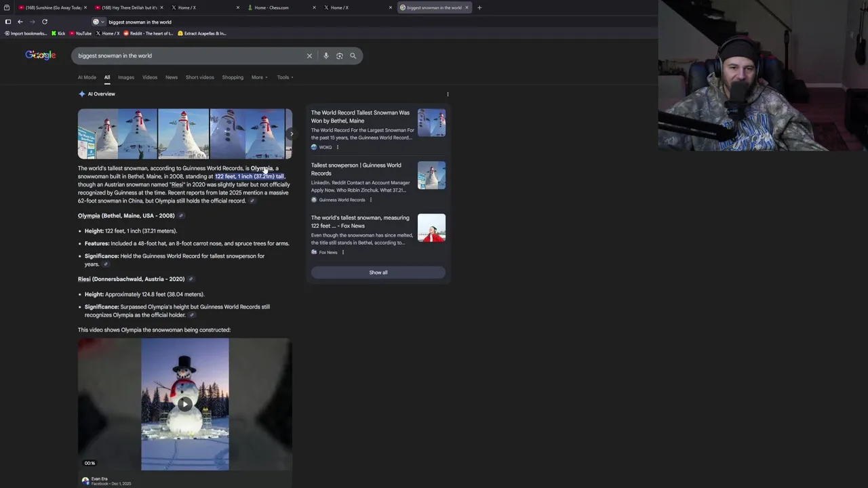The image size is (868, 488).
Task: Switch to Shopping results tab
Action: point(233,77)
